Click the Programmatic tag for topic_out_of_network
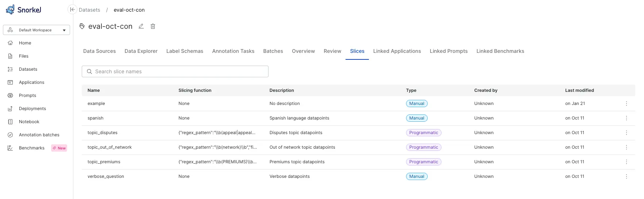 point(424,147)
